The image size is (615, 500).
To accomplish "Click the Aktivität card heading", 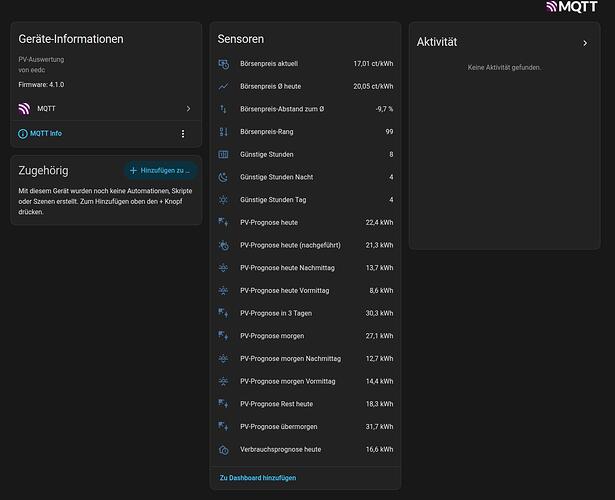I will [437, 42].
